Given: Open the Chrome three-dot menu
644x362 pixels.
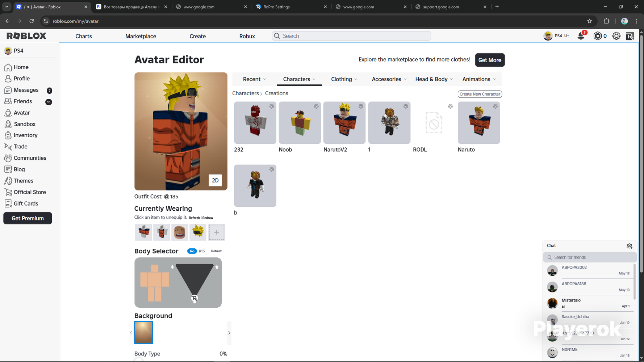Looking at the screenshot, I should 636,21.
